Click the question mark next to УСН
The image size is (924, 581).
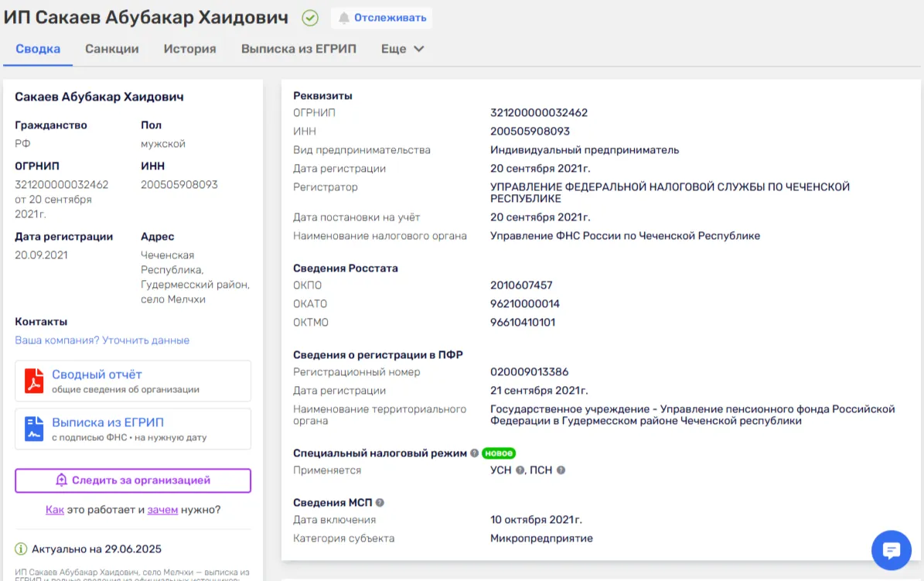[520, 470]
